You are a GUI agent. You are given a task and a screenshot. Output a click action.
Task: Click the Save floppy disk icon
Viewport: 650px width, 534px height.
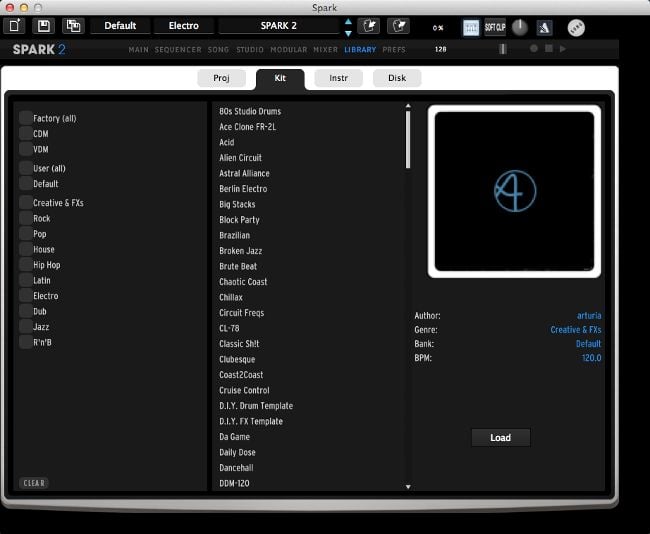44,26
